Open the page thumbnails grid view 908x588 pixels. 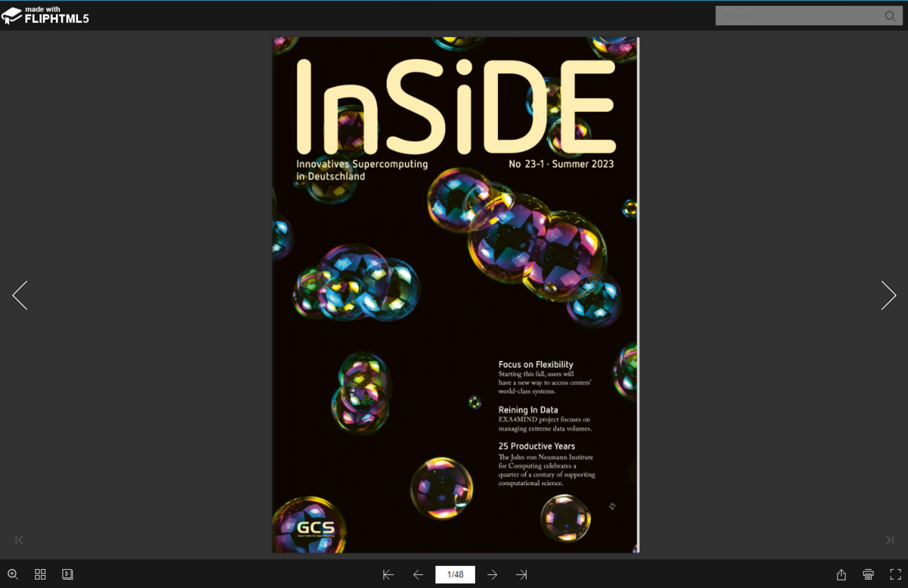point(40,574)
